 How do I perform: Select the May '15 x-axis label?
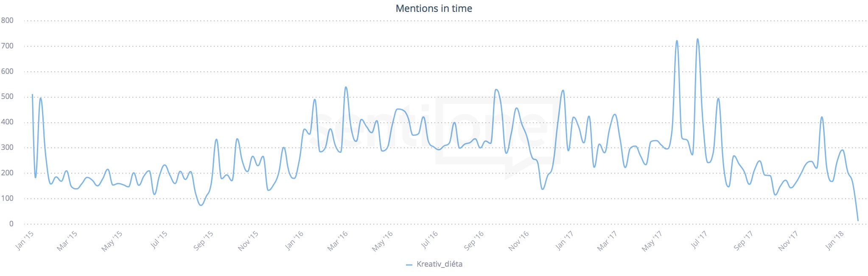112,241
